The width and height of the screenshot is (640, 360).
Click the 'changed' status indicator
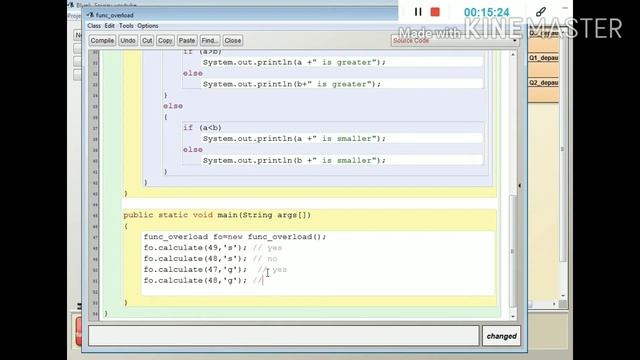point(501,336)
